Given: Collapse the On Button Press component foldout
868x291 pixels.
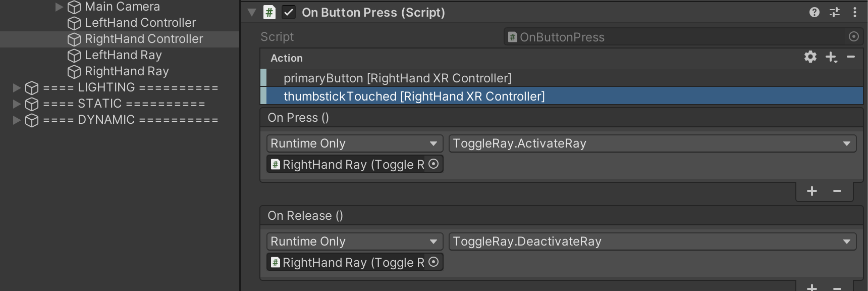Looking at the screenshot, I should [x=252, y=12].
